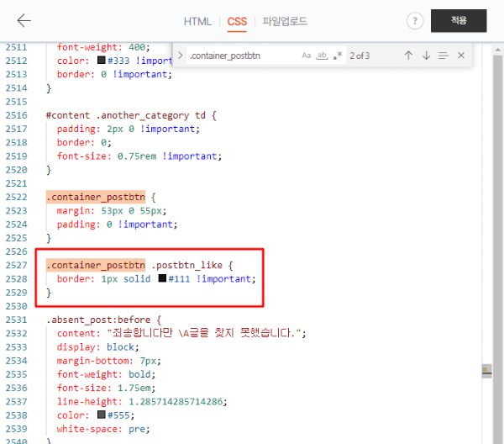Click the closing brace on line 2529
The height and width of the screenshot is (444, 504).
(49, 293)
